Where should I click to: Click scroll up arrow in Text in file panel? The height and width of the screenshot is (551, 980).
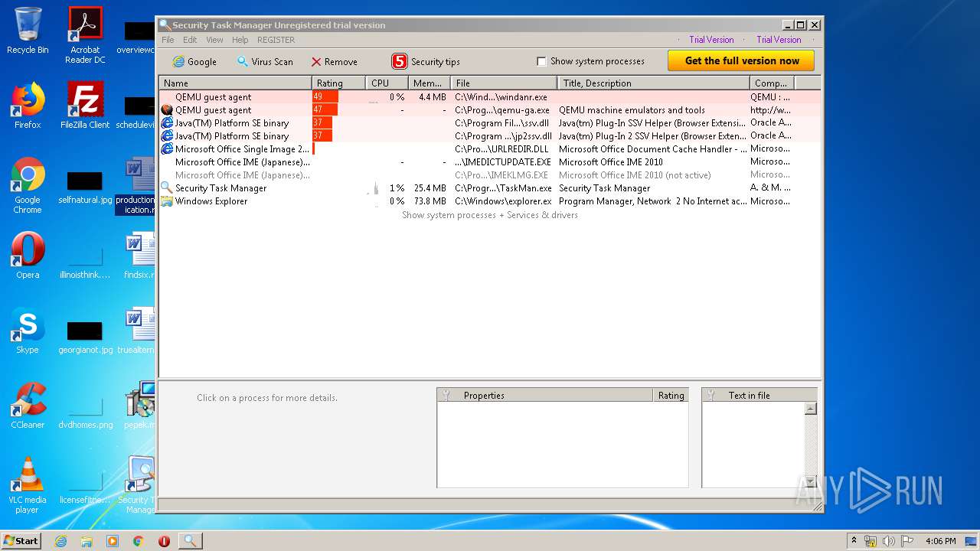coord(811,409)
